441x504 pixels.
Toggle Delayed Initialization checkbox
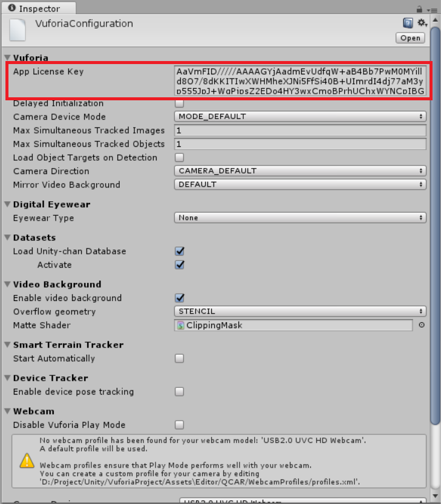[x=180, y=103]
